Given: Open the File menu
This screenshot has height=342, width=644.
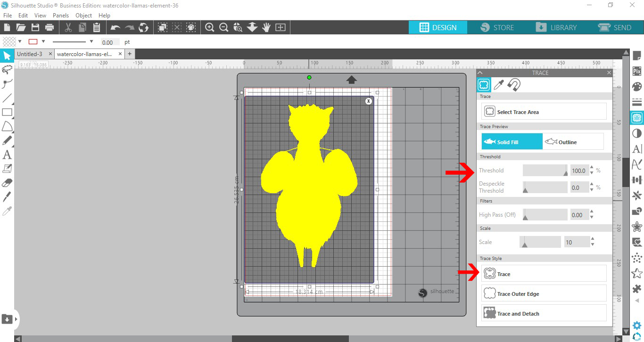Looking at the screenshot, I should [7, 15].
